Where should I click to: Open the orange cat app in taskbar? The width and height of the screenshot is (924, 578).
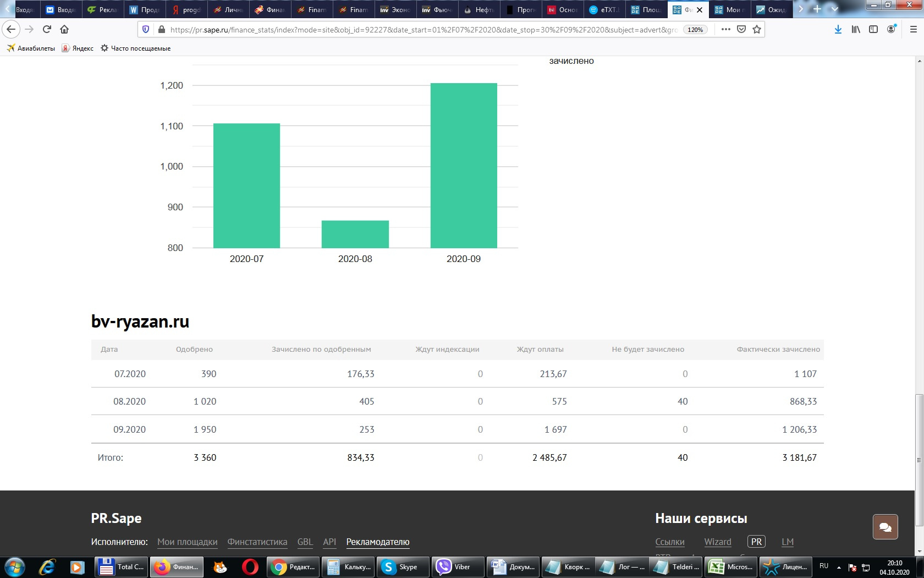point(220,567)
